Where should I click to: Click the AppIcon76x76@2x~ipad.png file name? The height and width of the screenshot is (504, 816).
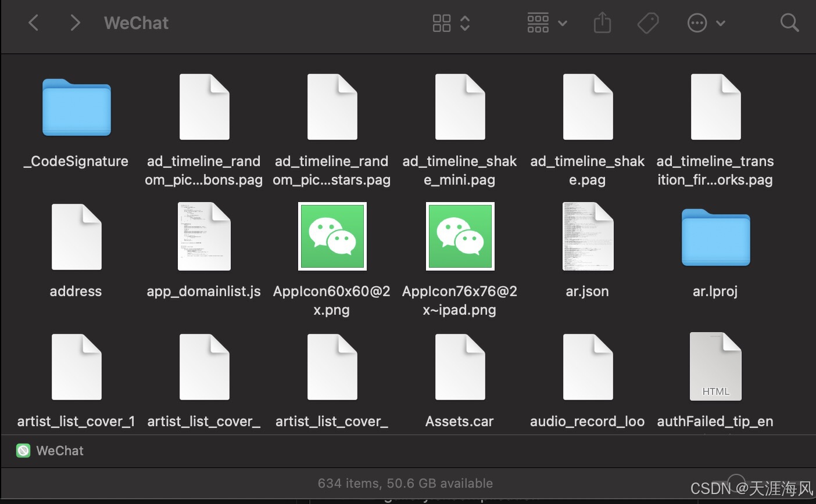460,300
